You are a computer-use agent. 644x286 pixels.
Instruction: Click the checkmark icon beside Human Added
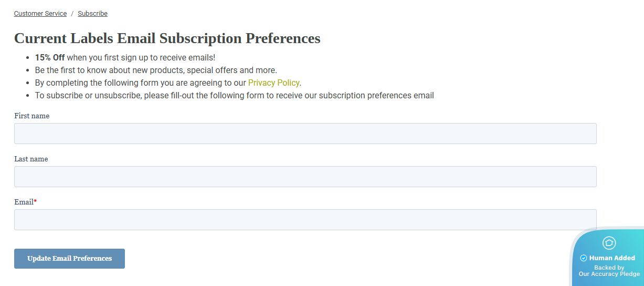(x=583, y=258)
